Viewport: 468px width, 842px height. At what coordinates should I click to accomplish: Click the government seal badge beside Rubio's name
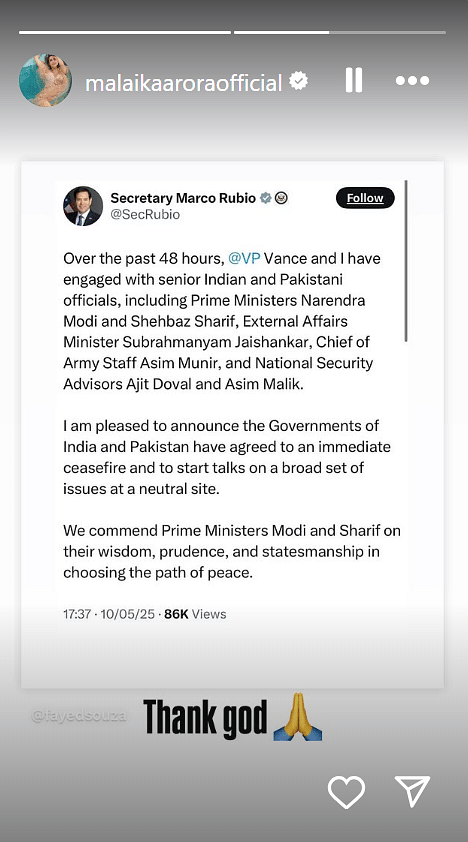(x=281, y=198)
